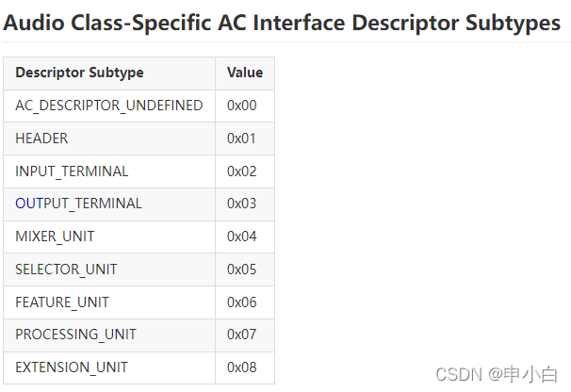The height and width of the screenshot is (392, 571).
Task: Open the OUTPUT_TERMINAL link
Action: pyautogui.click(x=78, y=204)
